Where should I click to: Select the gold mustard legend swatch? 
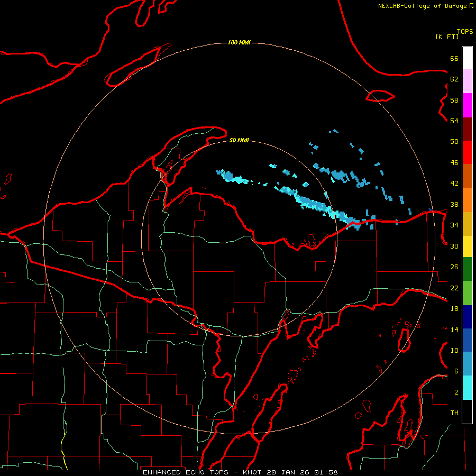(467, 224)
